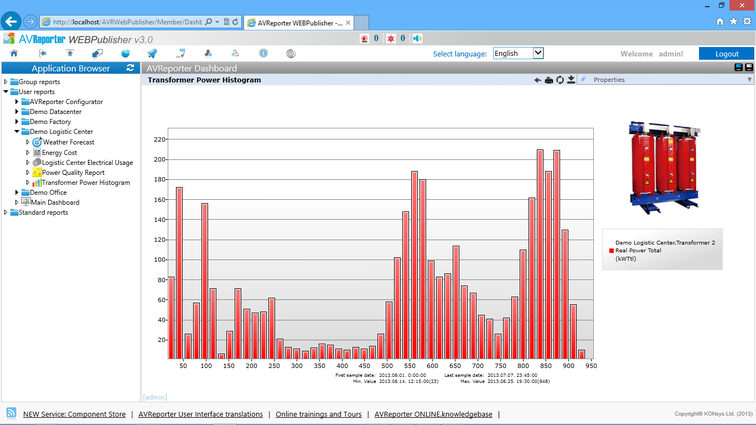Open a new browser tab
The width and height of the screenshot is (756, 425).
362,23
